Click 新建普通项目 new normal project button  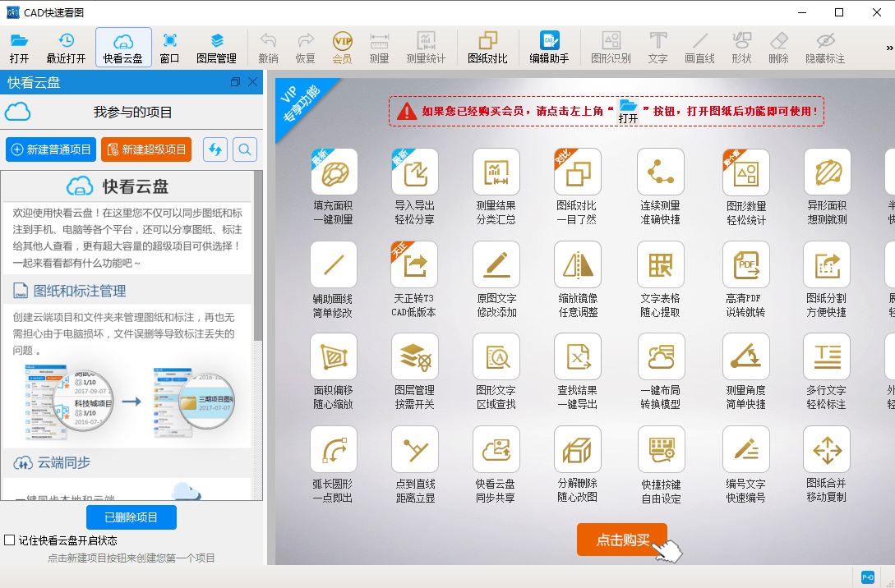coord(51,149)
